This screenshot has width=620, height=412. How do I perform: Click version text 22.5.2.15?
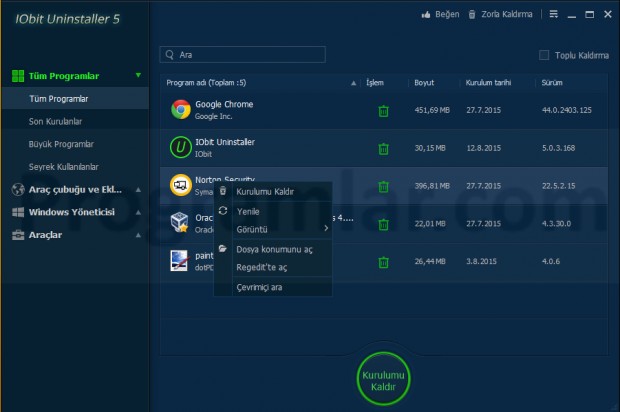tap(558, 186)
